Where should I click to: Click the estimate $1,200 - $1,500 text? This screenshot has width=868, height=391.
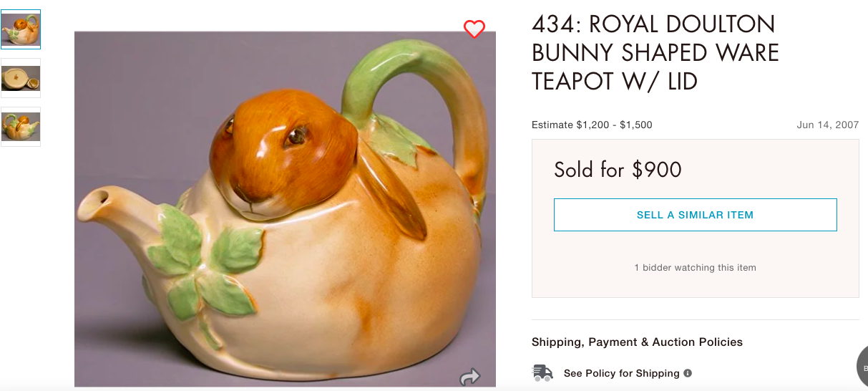tap(592, 125)
